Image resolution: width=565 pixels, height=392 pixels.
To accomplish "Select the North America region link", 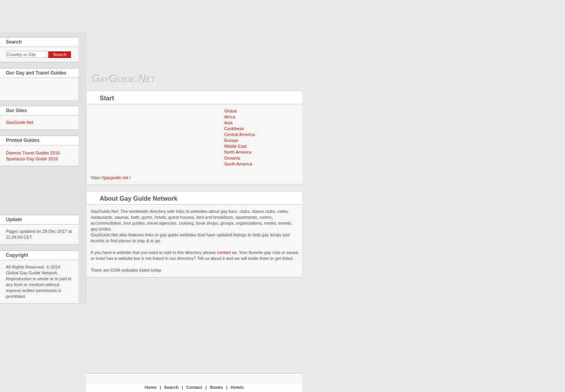I will pos(238,152).
